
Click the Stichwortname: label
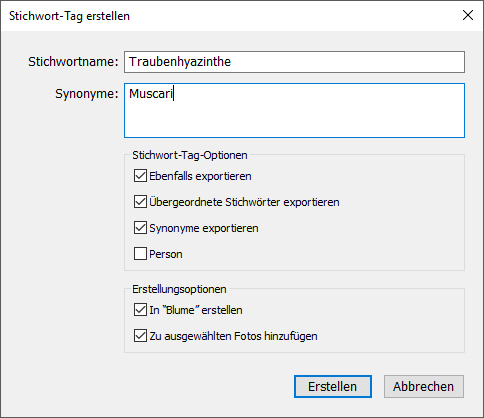click(73, 62)
